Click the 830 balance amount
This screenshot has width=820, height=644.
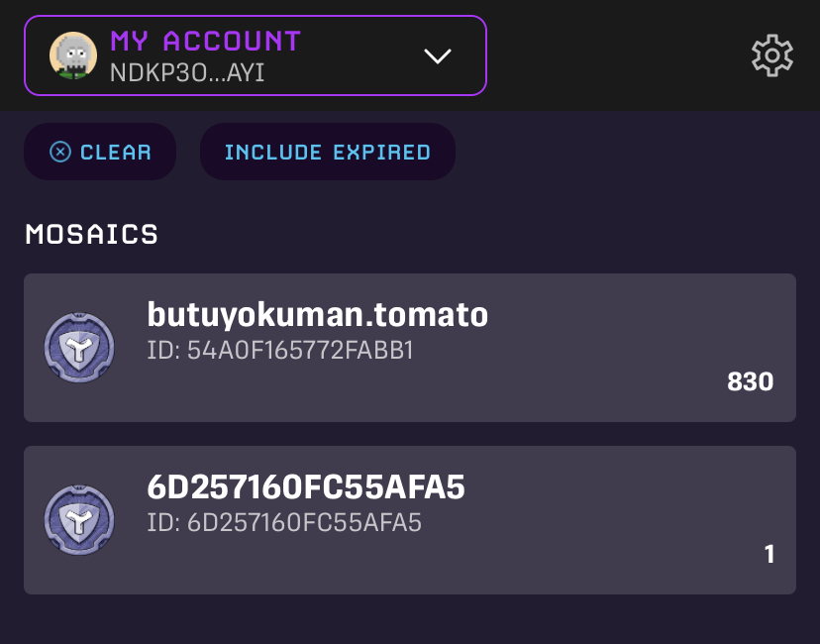coord(750,381)
